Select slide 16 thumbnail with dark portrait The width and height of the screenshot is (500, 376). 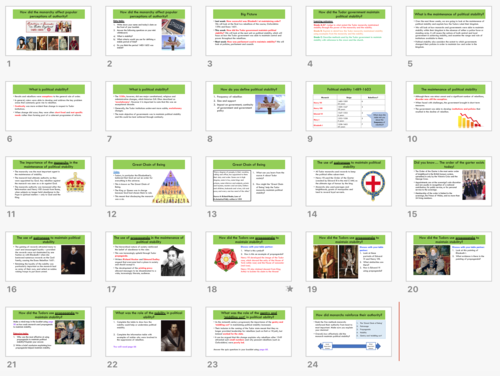click(x=48, y=257)
